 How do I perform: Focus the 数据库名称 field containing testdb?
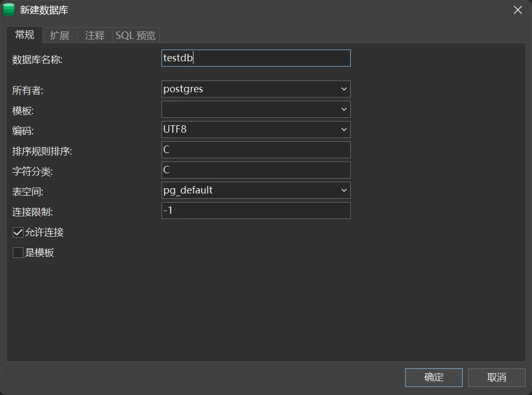[256, 58]
